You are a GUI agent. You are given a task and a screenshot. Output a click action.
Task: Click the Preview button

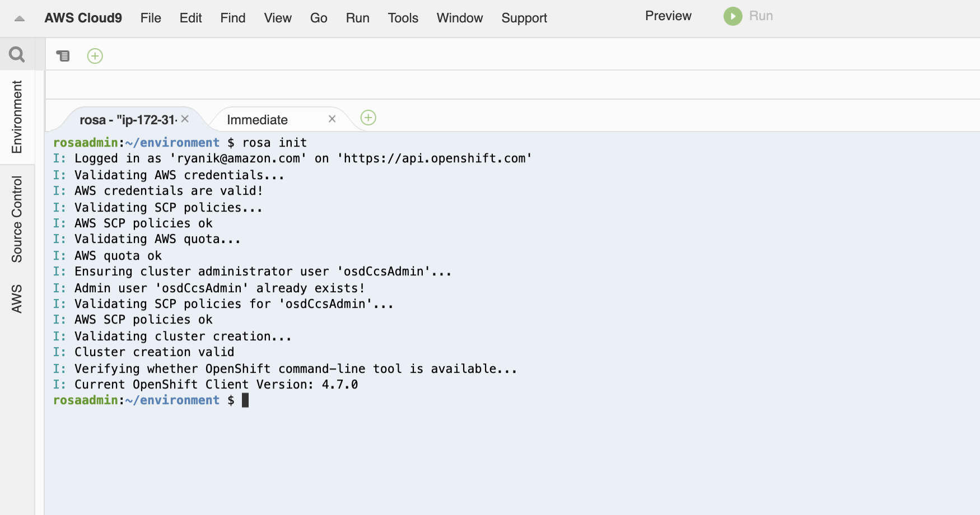tap(668, 16)
